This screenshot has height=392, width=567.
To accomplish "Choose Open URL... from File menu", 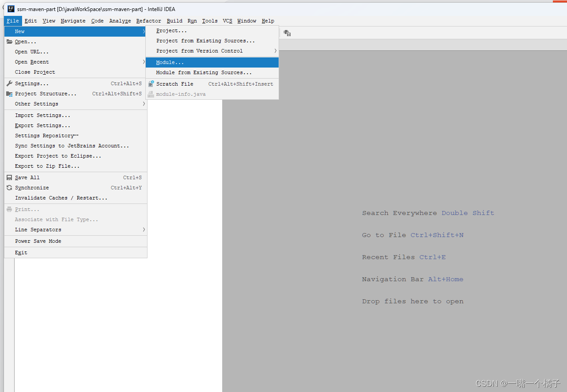I will tap(76, 52).
